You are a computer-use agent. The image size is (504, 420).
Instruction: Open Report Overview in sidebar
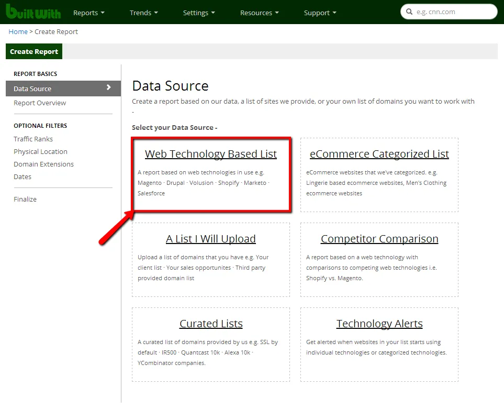(x=40, y=103)
